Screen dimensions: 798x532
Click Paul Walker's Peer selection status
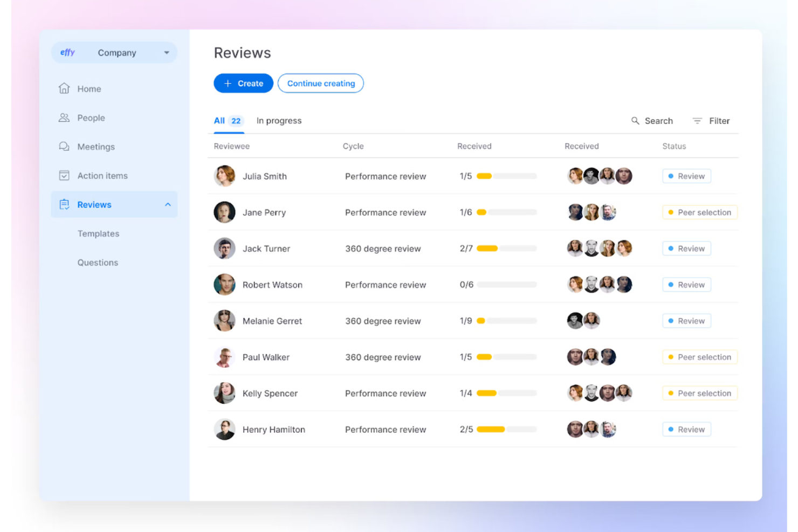pyautogui.click(x=699, y=357)
